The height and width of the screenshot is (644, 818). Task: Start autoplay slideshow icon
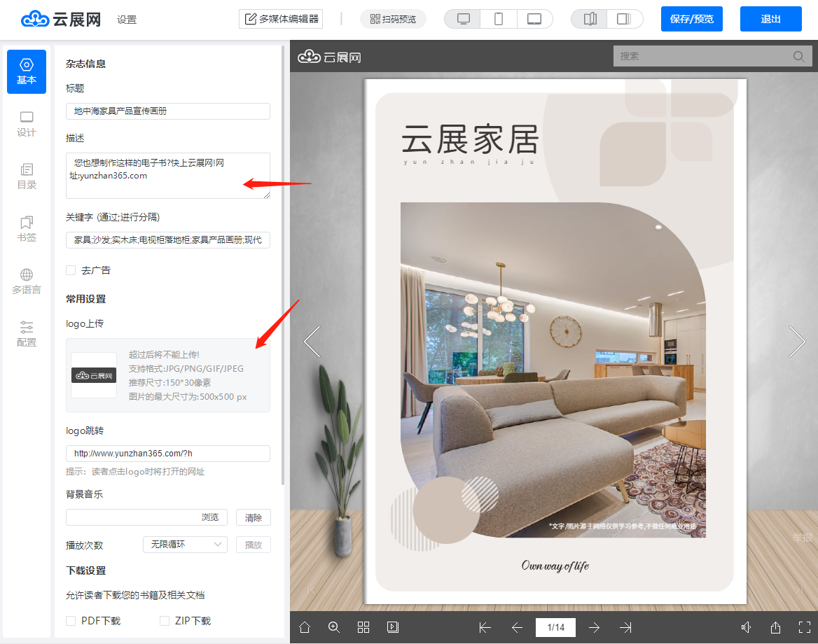[393, 627]
